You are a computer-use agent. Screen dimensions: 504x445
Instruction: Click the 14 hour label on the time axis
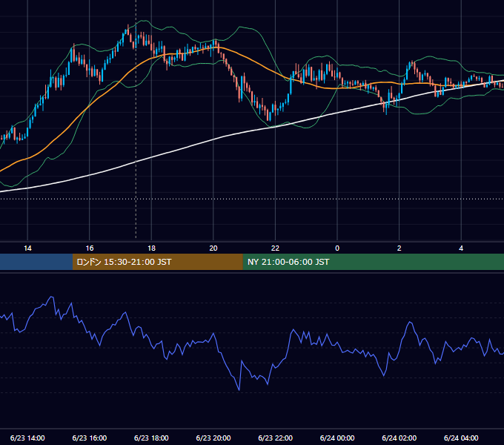(27, 248)
